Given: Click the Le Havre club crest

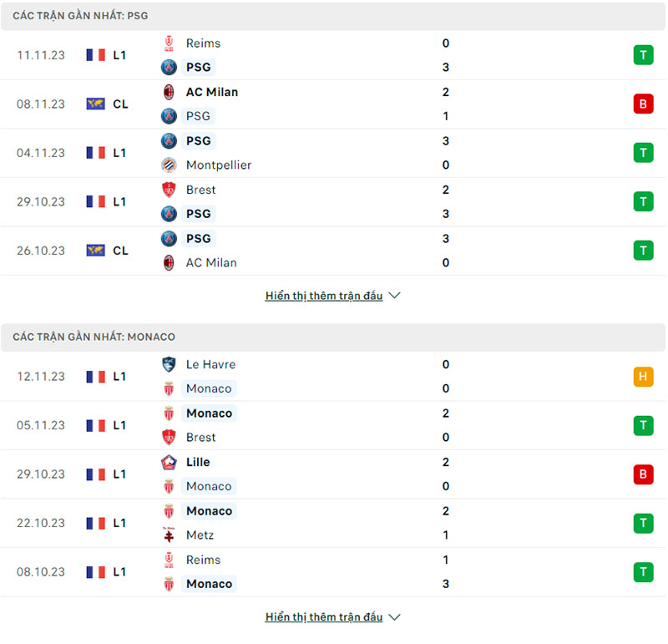Looking at the screenshot, I should [169, 364].
